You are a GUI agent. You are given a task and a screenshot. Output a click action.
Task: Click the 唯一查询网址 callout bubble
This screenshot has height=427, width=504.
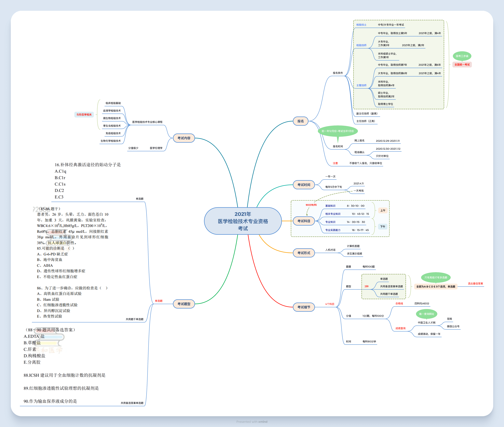tap(426, 314)
